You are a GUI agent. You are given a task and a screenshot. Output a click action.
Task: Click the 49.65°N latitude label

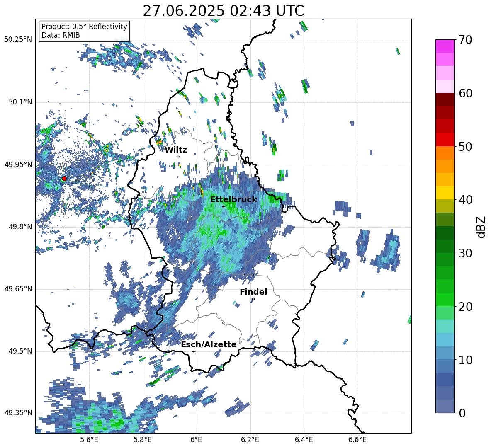coord(18,289)
